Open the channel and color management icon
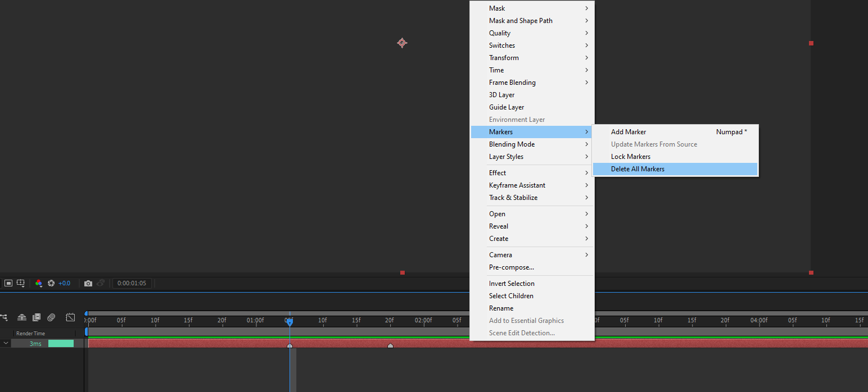 pyautogui.click(x=39, y=283)
